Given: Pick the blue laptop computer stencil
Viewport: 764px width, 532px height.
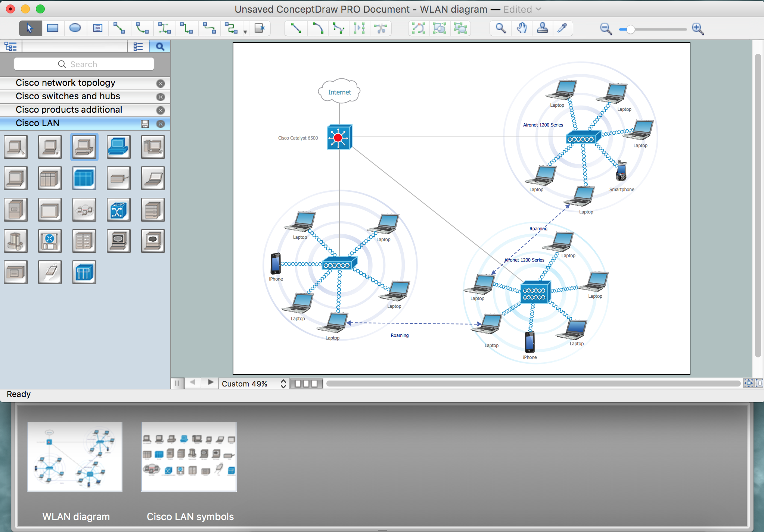Looking at the screenshot, I should (119, 147).
